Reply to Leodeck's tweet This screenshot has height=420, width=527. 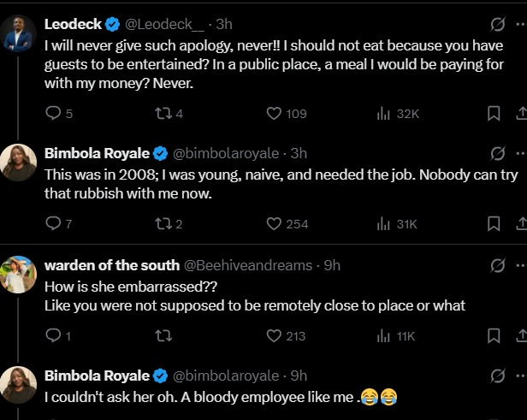52,113
